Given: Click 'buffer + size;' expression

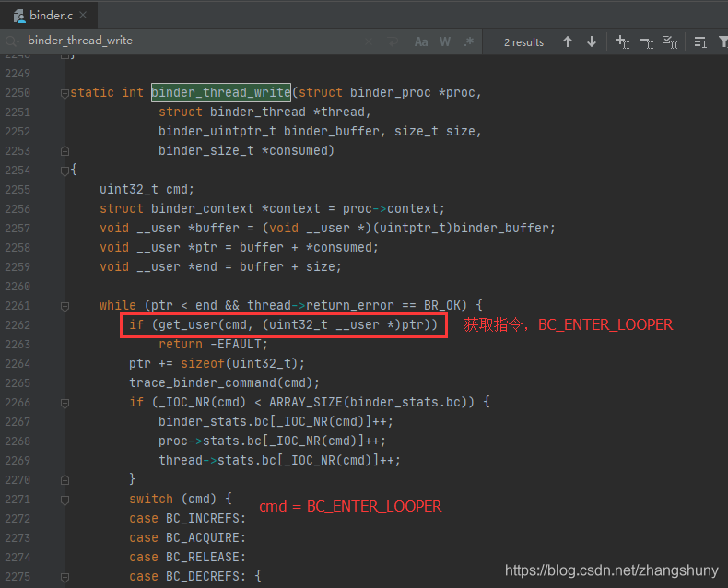Looking at the screenshot, I should coord(290,266).
